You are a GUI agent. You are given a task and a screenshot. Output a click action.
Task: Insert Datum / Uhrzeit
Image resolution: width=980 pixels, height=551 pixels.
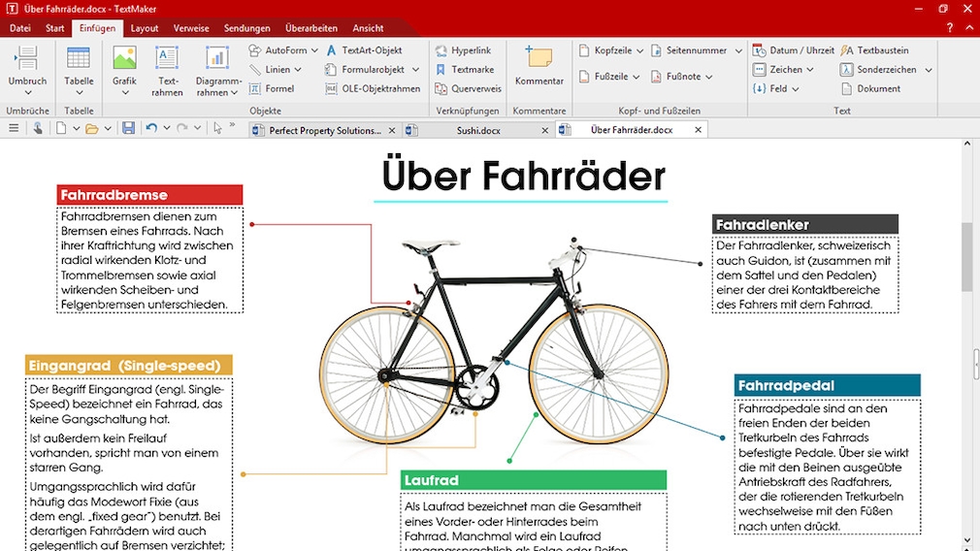(760, 50)
